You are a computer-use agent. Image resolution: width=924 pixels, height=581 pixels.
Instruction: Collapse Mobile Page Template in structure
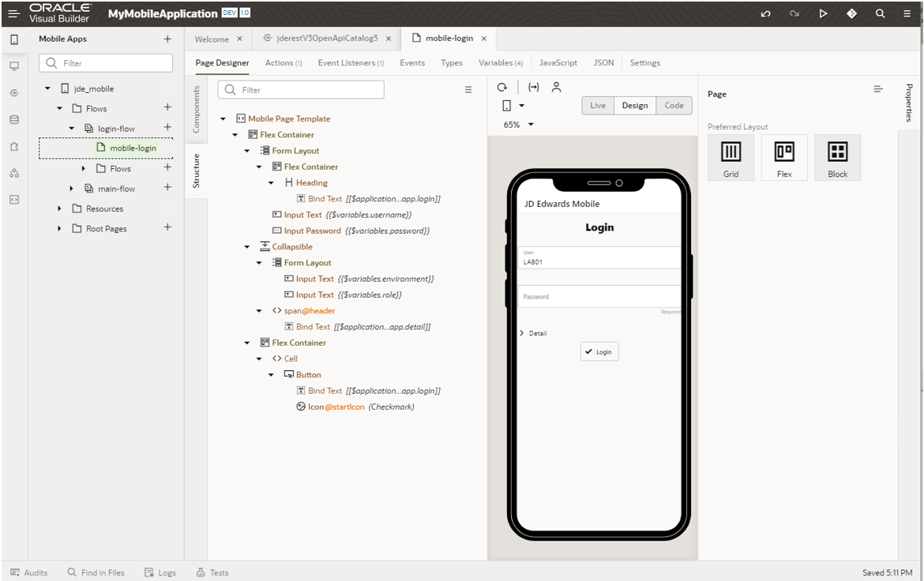click(x=223, y=118)
